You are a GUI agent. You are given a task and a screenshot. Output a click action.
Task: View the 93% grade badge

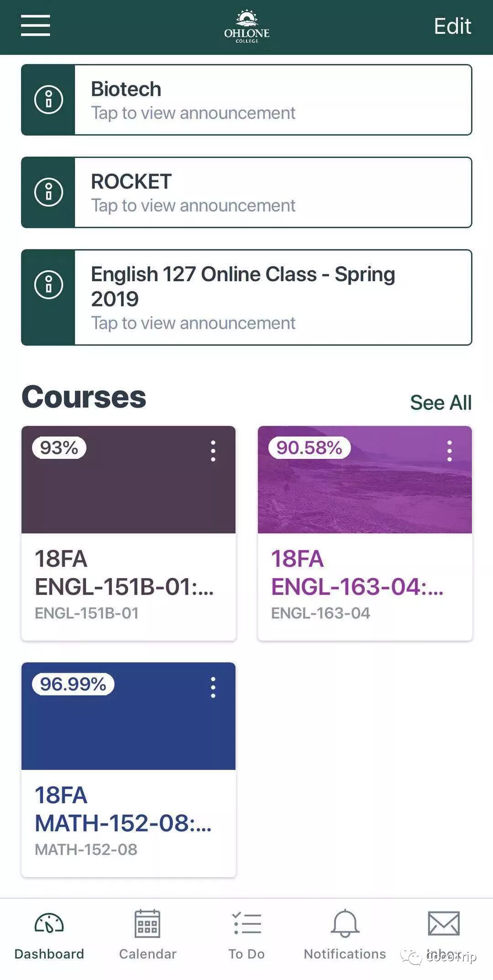59,448
